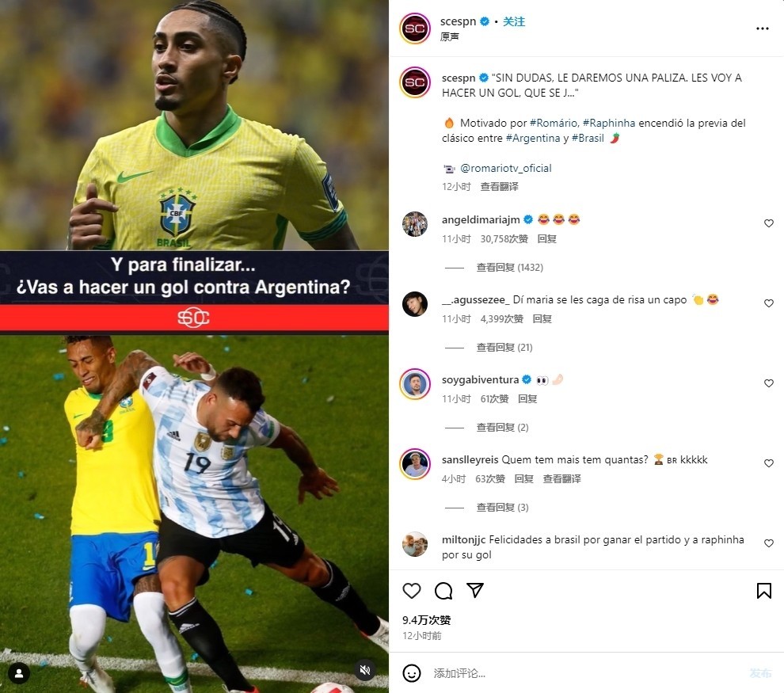Like soygabiventura's comment
784x693 pixels.
pyautogui.click(x=768, y=383)
